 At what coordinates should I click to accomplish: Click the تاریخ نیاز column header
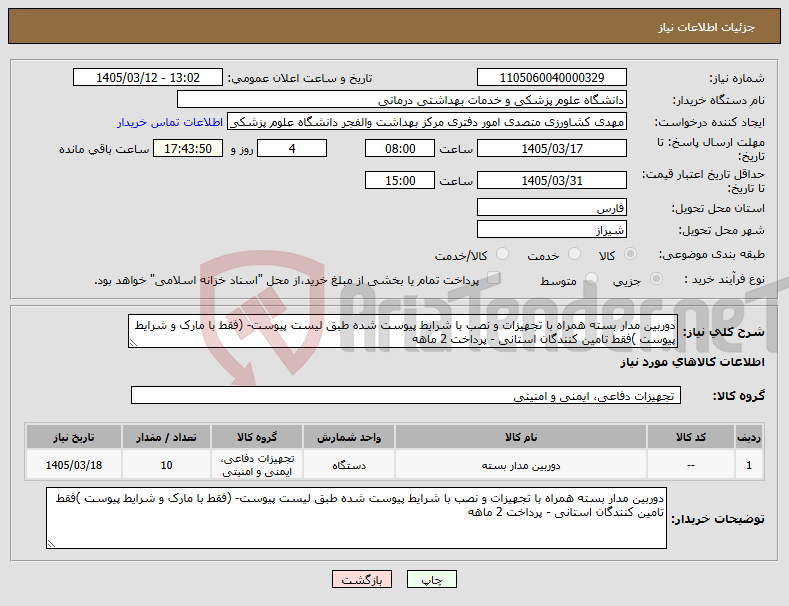pos(74,437)
